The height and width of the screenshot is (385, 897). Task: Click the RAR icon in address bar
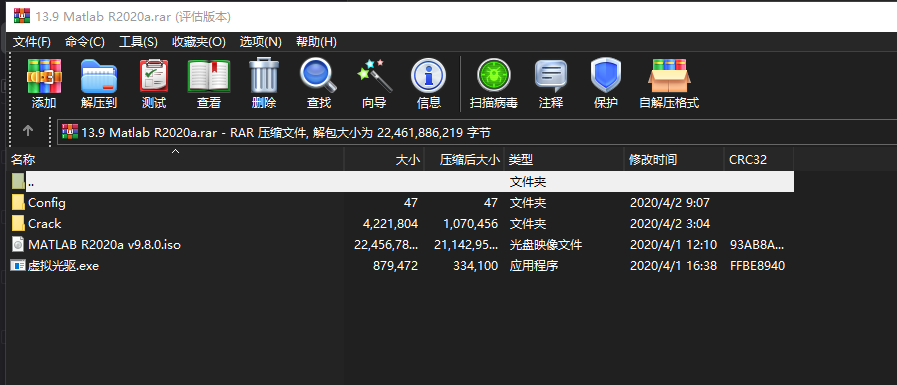pos(70,132)
